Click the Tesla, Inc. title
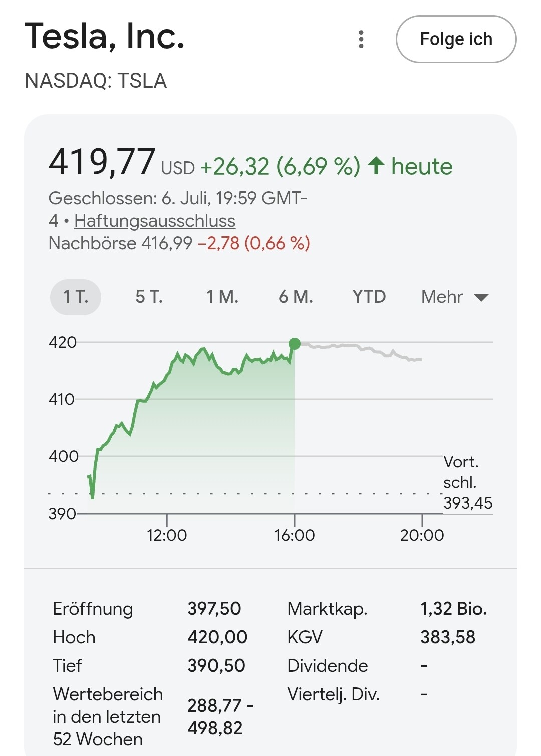The image size is (541, 756). (x=105, y=36)
